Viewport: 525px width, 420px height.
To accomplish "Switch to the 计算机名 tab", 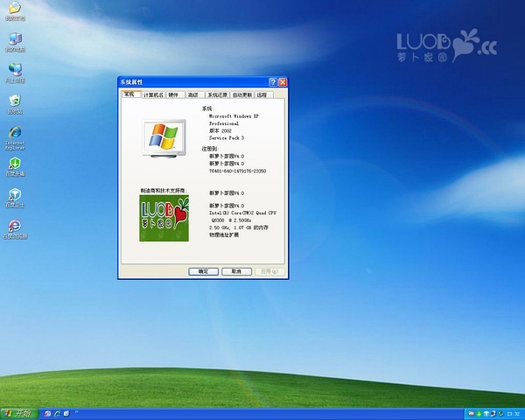I will coord(153,94).
